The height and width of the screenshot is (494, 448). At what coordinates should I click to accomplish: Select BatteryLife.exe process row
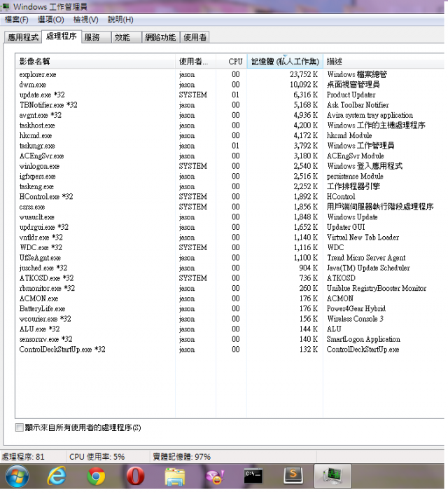[x=230, y=309]
